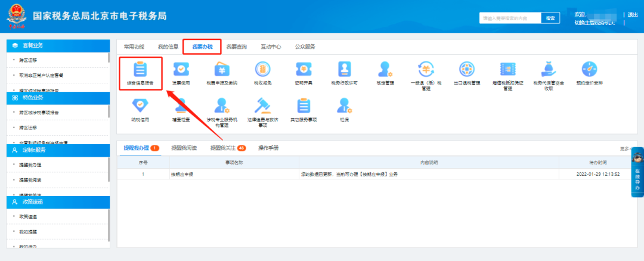The width and height of the screenshot is (644, 261).
Task: Open 我的提醒 in sidebar
Action: click(x=28, y=232)
